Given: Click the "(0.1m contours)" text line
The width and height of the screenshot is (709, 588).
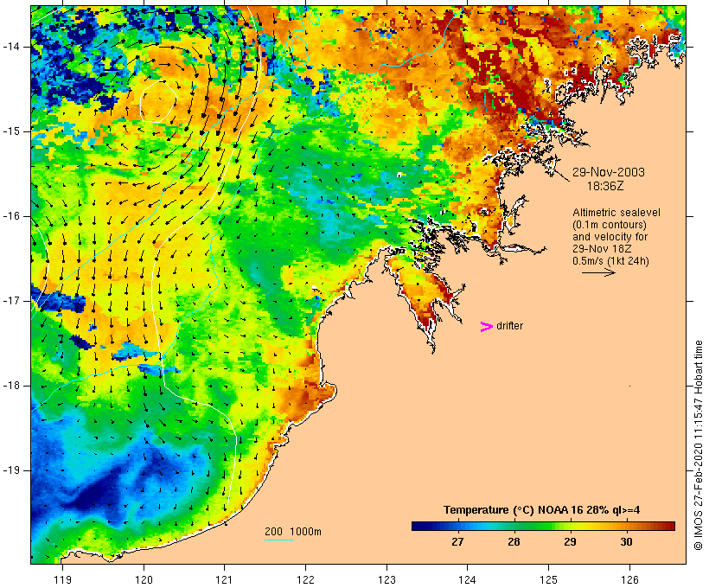Looking at the screenshot, I should (x=609, y=225).
